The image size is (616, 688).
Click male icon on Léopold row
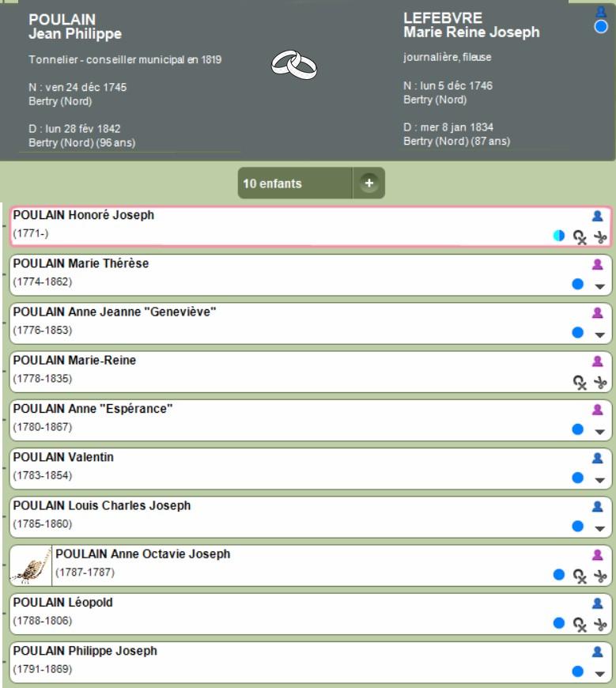click(x=597, y=603)
